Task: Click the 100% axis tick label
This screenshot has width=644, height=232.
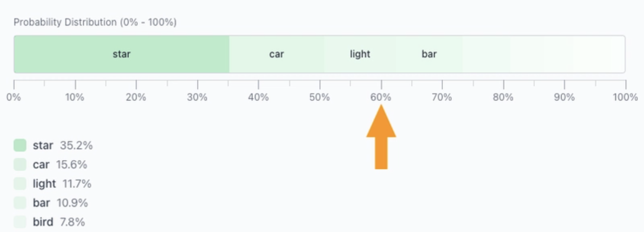Action: [x=625, y=97]
